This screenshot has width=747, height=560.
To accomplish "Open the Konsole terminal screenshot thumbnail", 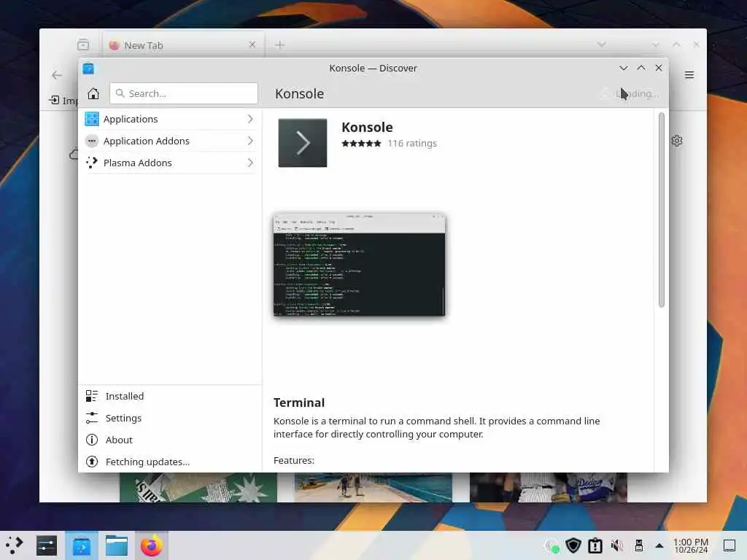I will point(360,265).
